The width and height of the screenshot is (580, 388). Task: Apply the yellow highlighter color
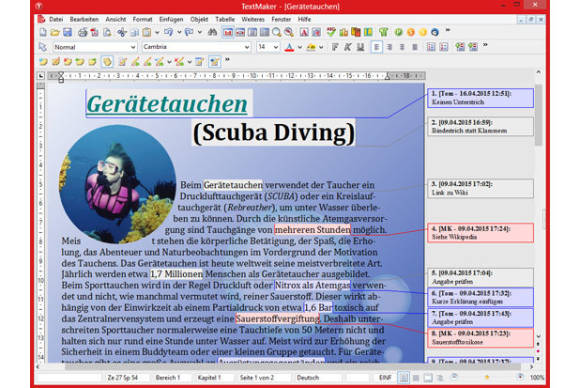311,47
